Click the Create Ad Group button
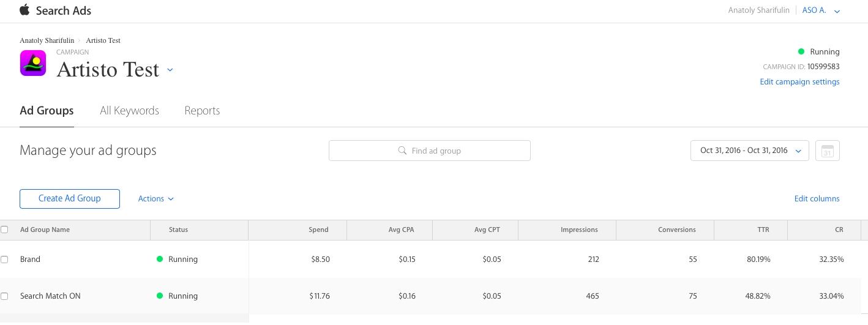Screen dimensions: 868x325 tap(70, 198)
